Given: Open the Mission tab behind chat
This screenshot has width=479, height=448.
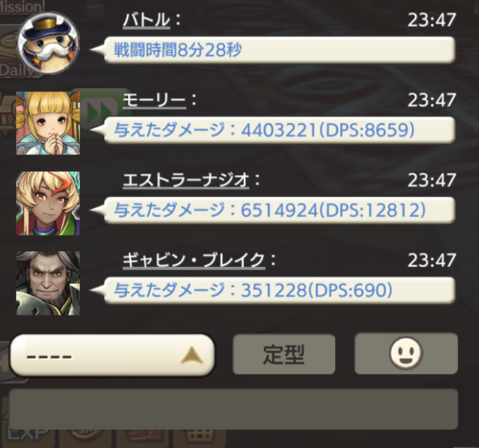Looking at the screenshot, I should click(22, 7).
